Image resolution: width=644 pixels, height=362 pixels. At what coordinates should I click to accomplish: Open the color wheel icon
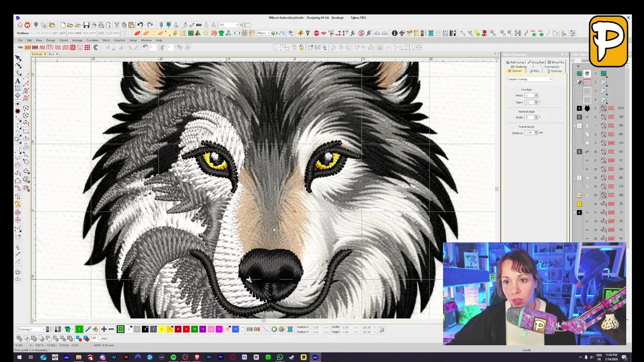pyautogui.click(x=274, y=329)
